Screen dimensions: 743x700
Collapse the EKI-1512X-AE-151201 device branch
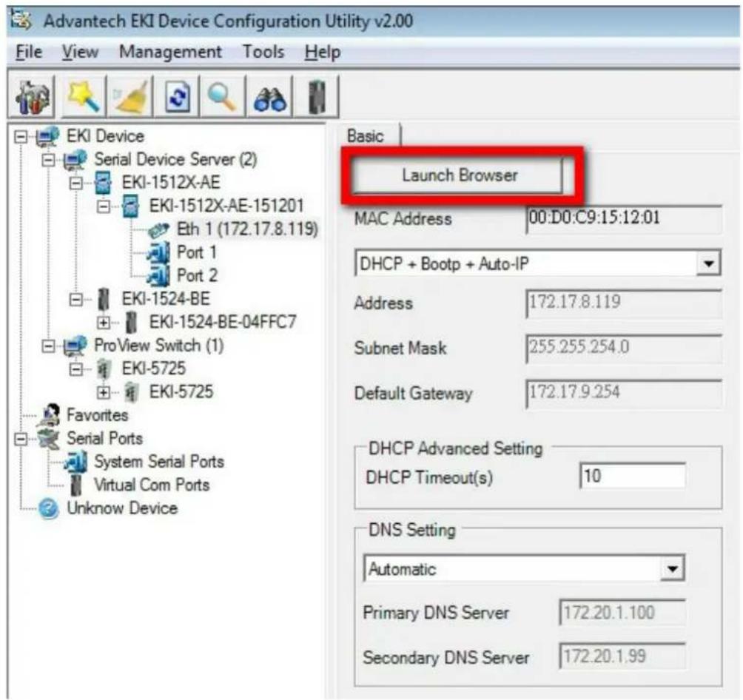(x=104, y=206)
